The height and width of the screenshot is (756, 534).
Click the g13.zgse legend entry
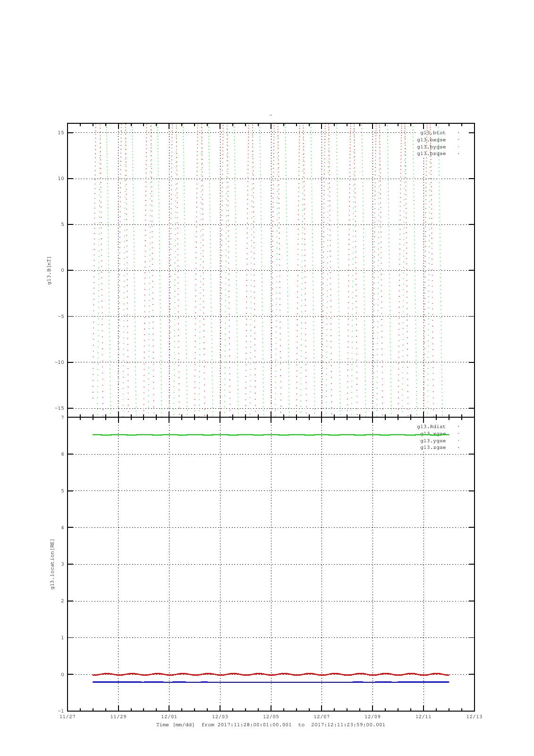[433, 447]
